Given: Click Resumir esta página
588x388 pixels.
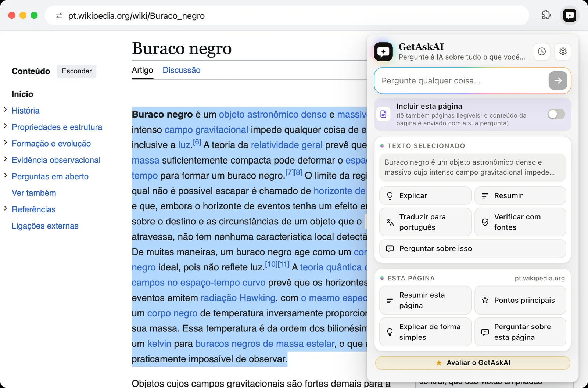Looking at the screenshot, I should (x=425, y=300).
